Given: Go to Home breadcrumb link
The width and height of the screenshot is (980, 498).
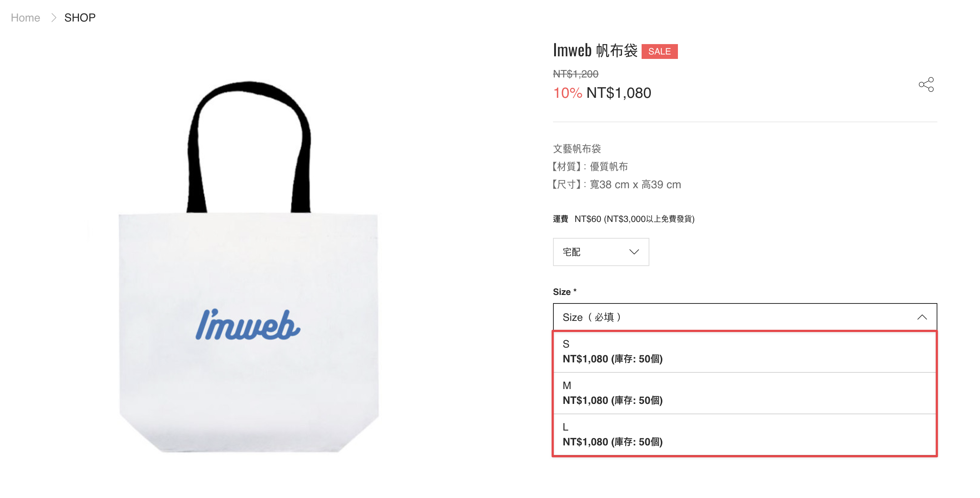Looking at the screenshot, I should coord(26,17).
